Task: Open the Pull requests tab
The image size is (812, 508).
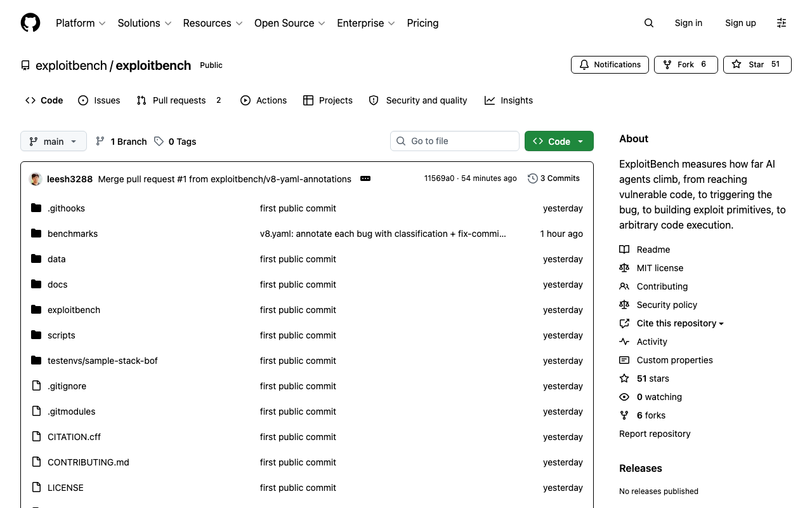Action: click(x=180, y=100)
